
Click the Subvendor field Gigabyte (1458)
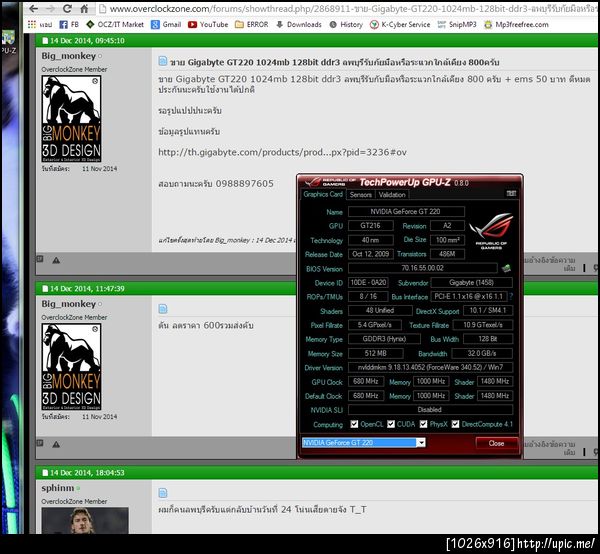[x=471, y=282]
